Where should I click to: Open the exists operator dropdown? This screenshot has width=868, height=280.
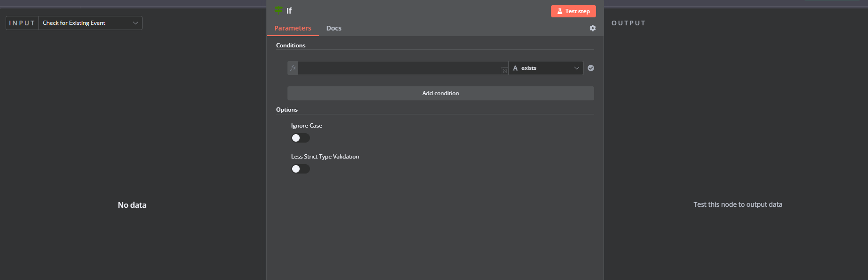coord(546,68)
